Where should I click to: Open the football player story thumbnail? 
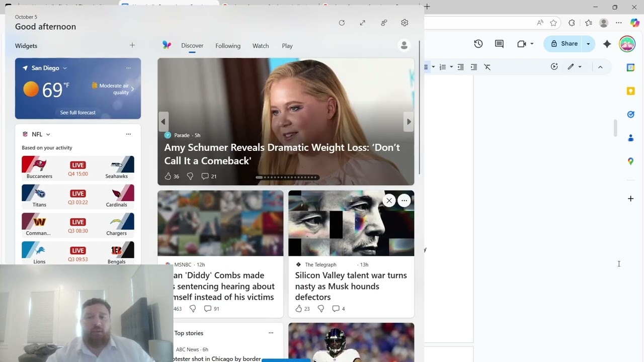pos(351,342)
